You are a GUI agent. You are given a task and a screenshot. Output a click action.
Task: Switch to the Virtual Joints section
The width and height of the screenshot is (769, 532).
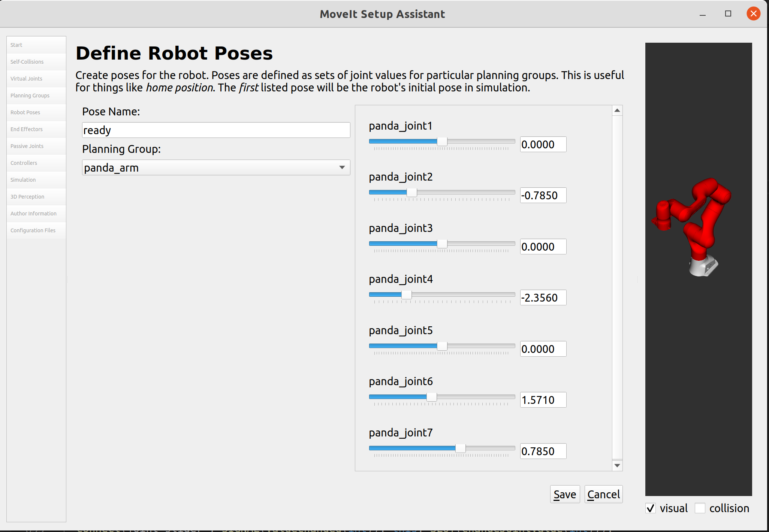[x=26, y=78]
